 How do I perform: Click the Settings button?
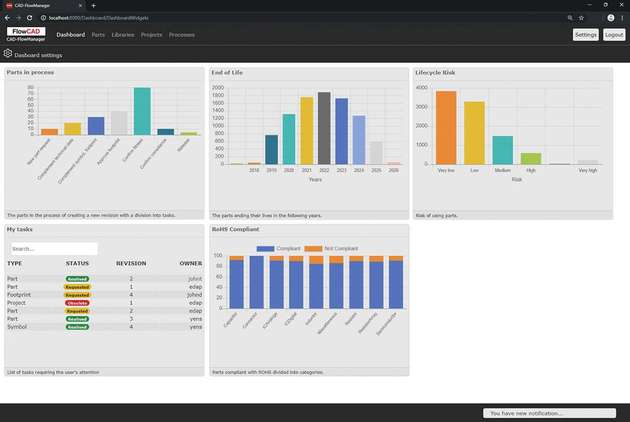click(x=585, y=35)
